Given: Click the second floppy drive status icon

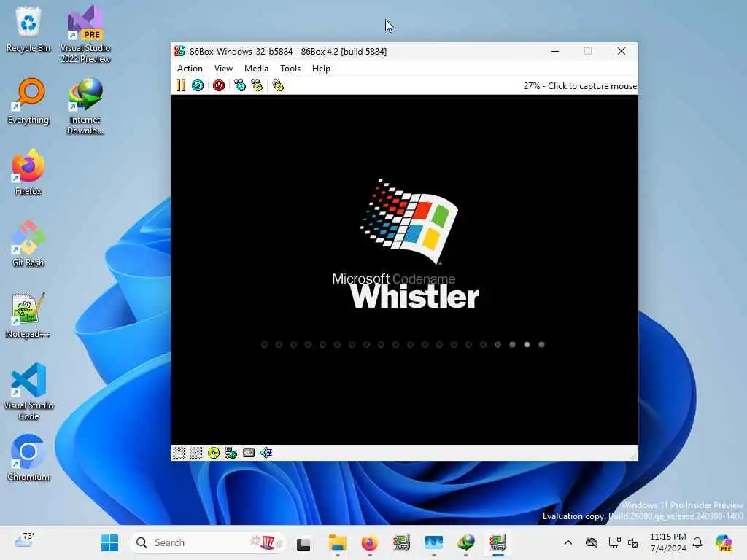Looking at the screenshot, I should (196, 453).
